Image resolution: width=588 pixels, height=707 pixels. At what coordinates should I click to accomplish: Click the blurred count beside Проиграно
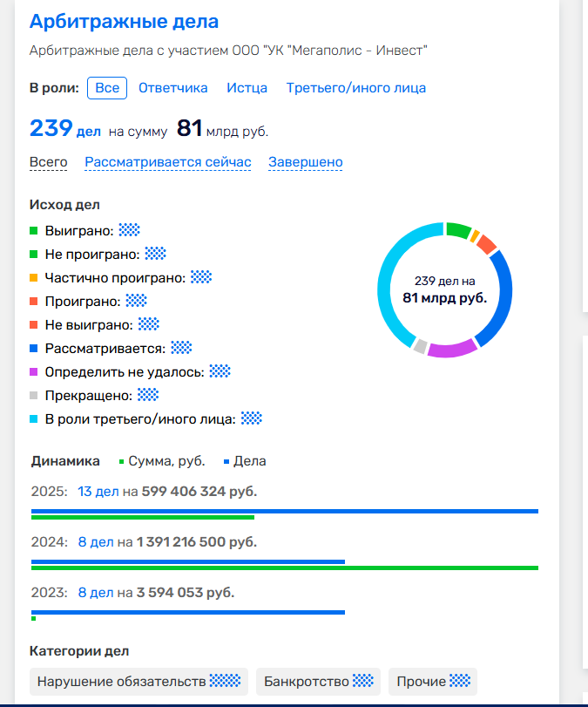click(x=136, y=301)
